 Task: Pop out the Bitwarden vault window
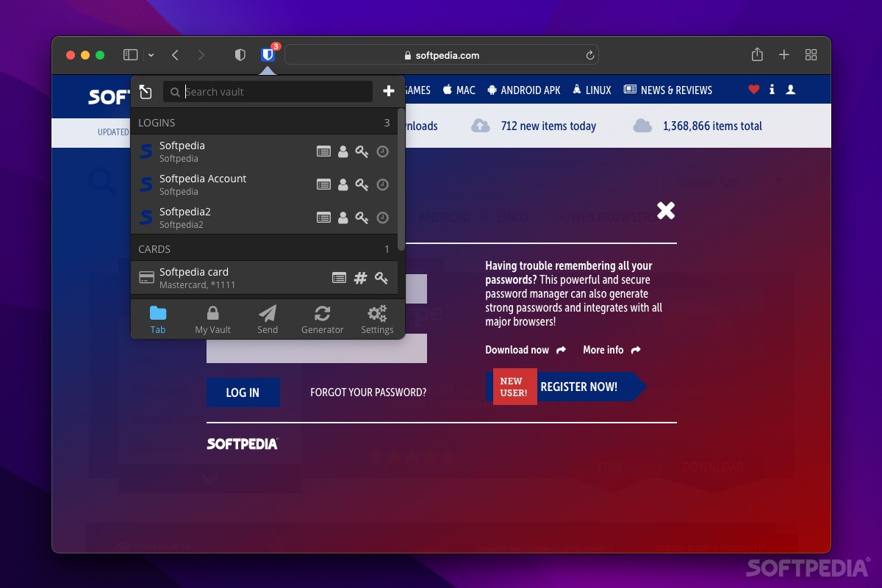pos(146,92)
